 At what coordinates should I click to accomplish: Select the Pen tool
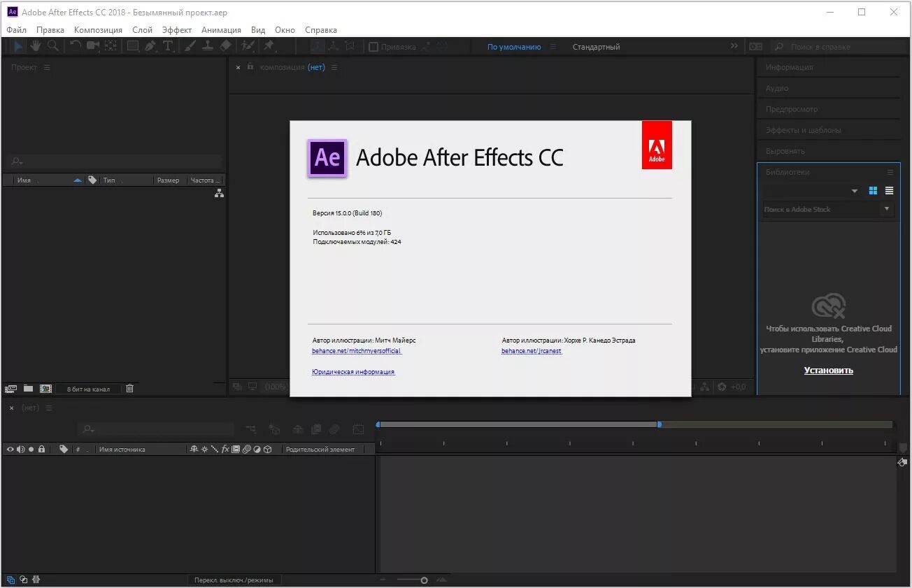(150, 46)
